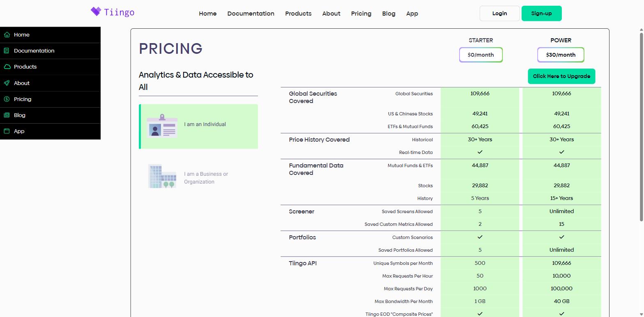Click the Starter Custom Scenarios checkmark

(x=480, y=237)
